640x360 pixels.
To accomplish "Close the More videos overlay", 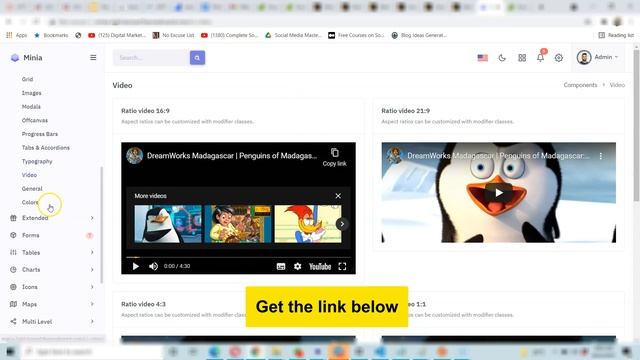I will 338,196.
